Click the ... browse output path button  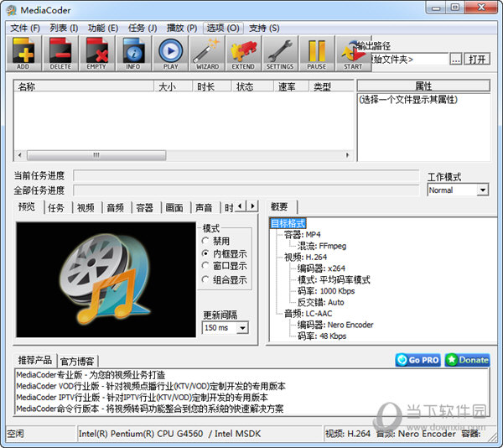[456, 60]
